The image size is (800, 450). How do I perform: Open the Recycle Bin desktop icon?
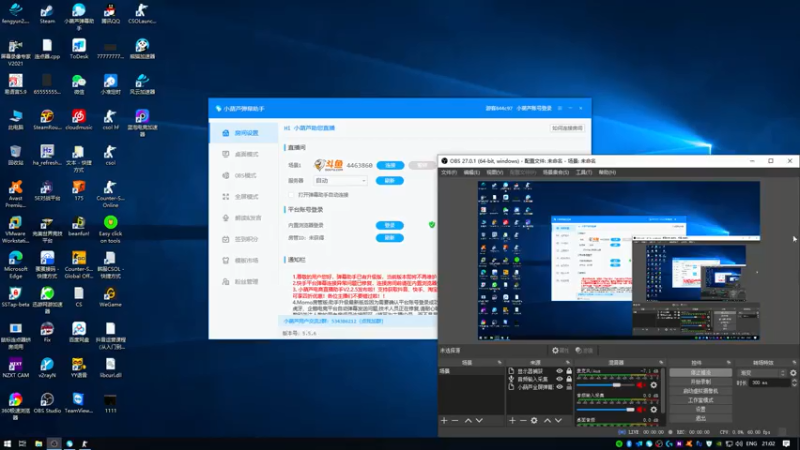click(x=15, y=155)
